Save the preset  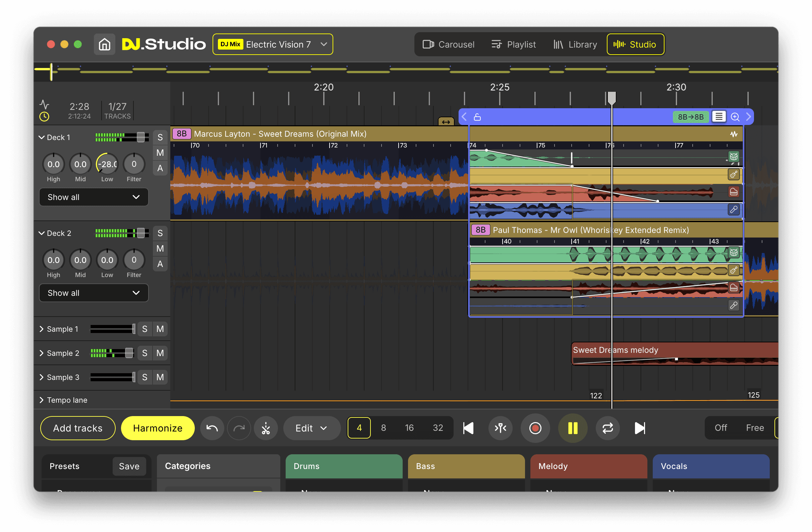129,466
